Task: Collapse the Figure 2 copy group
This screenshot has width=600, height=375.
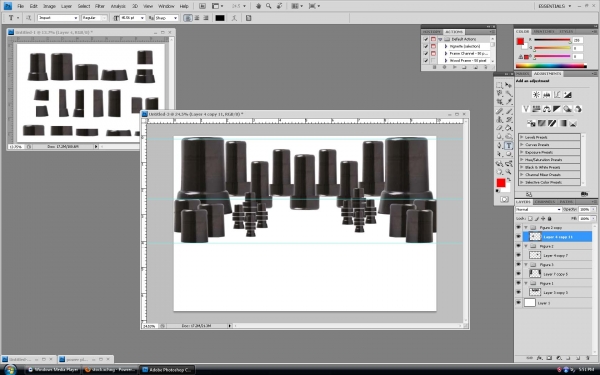Action: [526, 227]
